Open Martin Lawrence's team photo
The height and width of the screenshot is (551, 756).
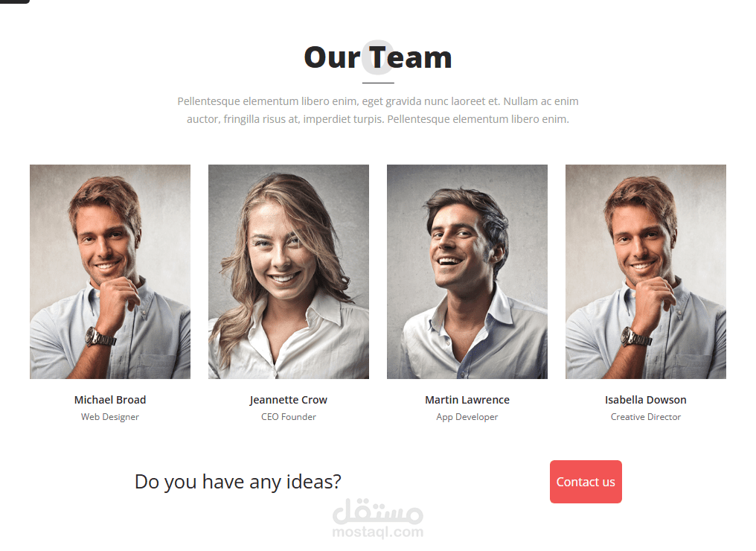[467, 272]
